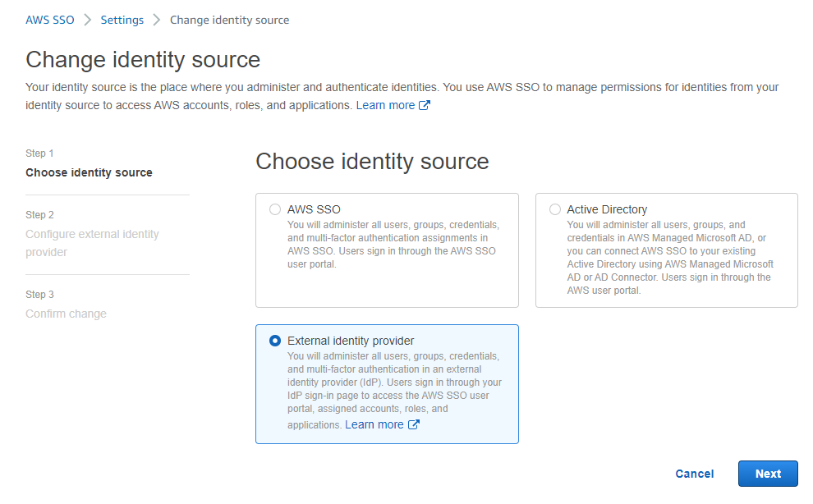Click the chevron after the AWS SSO breadcrumb
This screenshot has width=813, height=504.
[87, 20]
